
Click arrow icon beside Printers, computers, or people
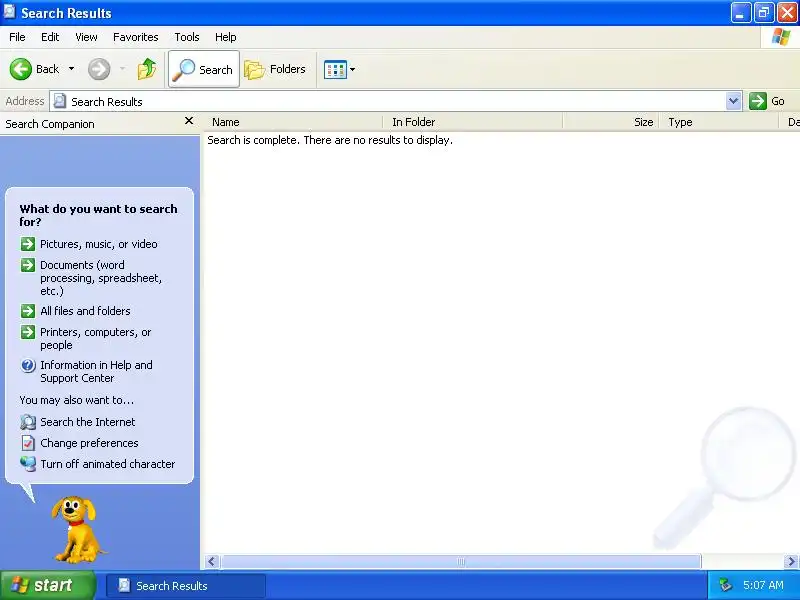tap(28, 332)
